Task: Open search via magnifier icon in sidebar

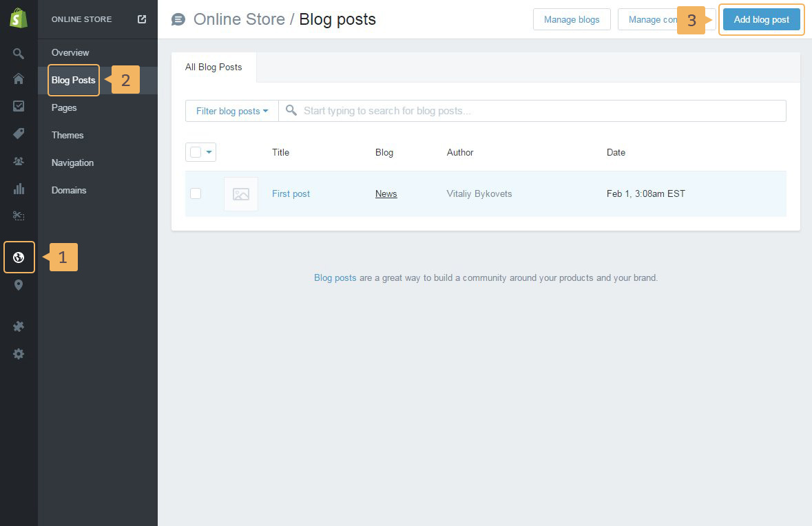Action: tap(19, 53)
